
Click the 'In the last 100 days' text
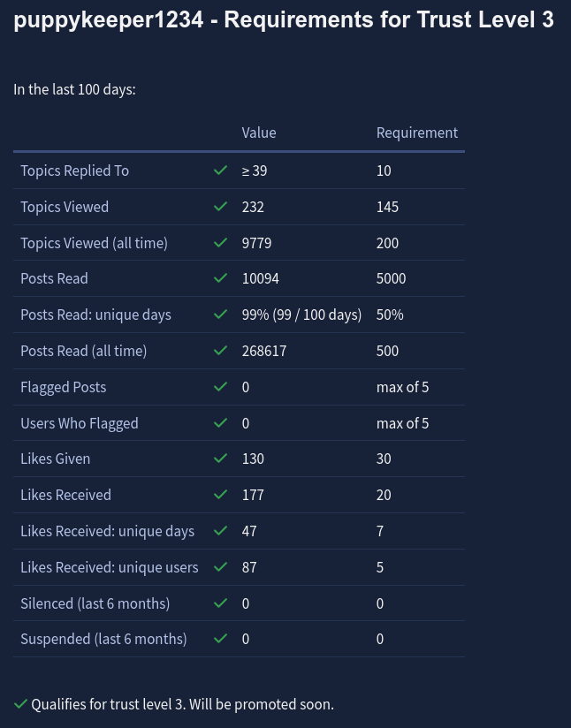click(74, 89)
